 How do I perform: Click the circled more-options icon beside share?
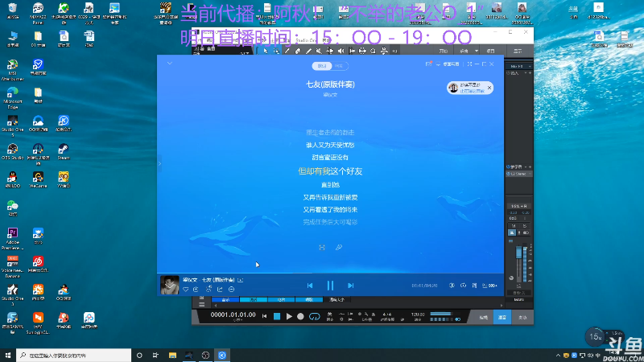click(232, 290)
